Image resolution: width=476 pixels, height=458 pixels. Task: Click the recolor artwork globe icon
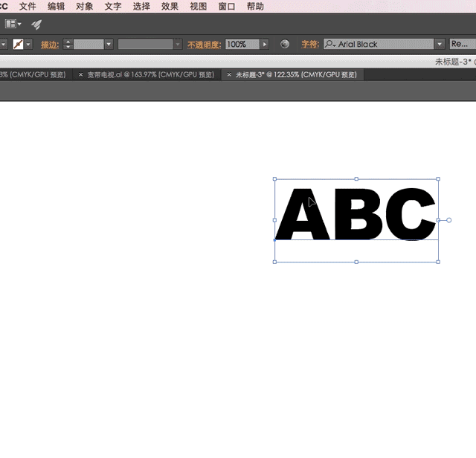tap(285, 44)
